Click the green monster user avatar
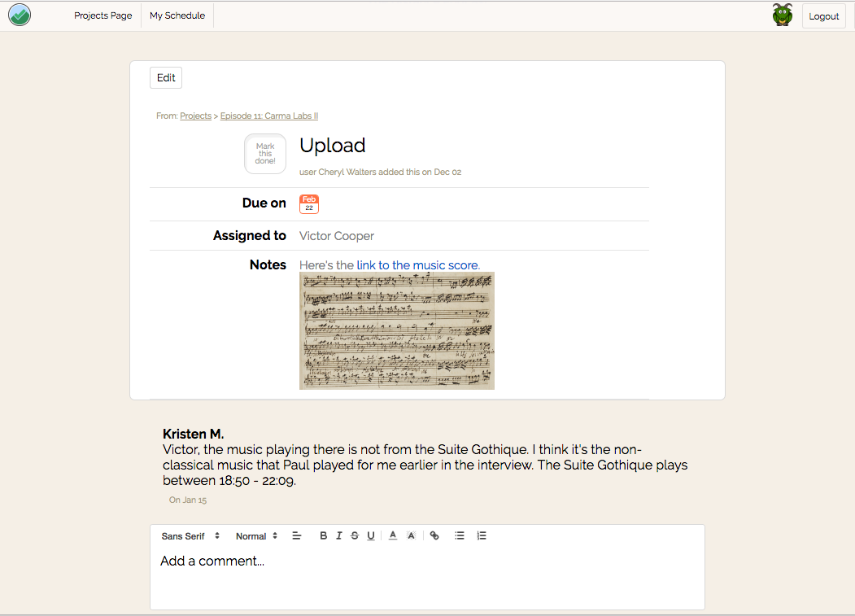The height and width of the screenshot is (616, 855). pos(783,15)
